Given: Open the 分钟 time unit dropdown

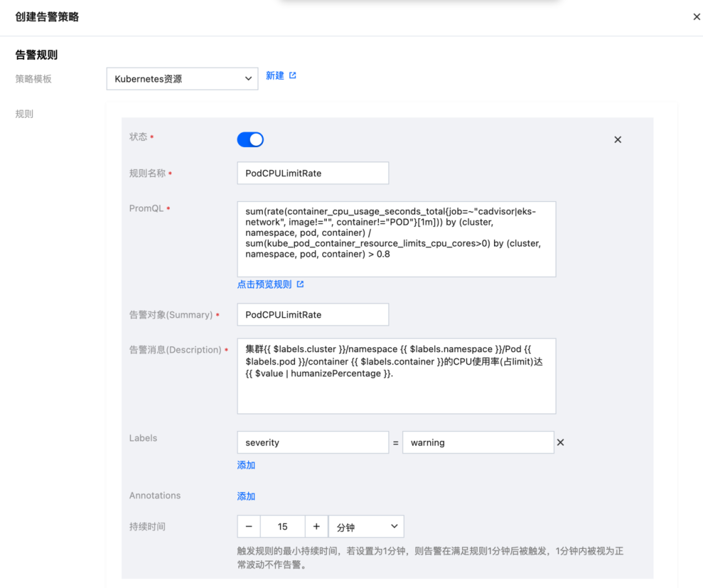Looking at the screenshot, I should (x=366, y=527).
